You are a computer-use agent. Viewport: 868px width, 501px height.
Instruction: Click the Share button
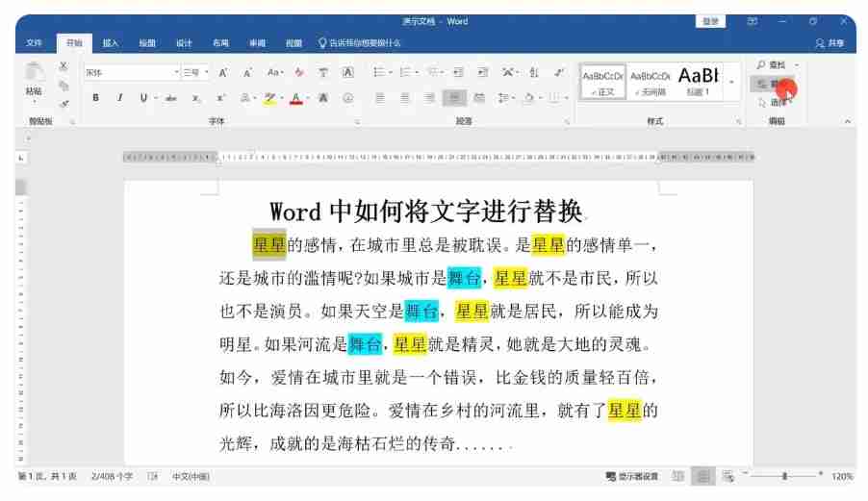(830, 42)
